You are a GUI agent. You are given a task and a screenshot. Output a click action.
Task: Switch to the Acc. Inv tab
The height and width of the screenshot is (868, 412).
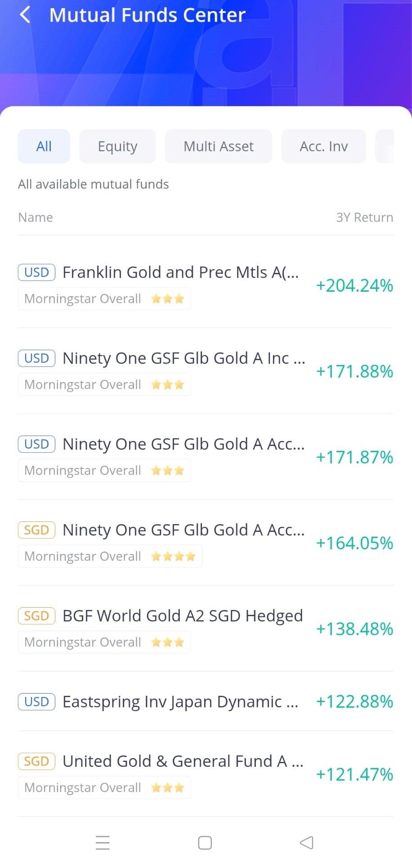pos(324,146)
